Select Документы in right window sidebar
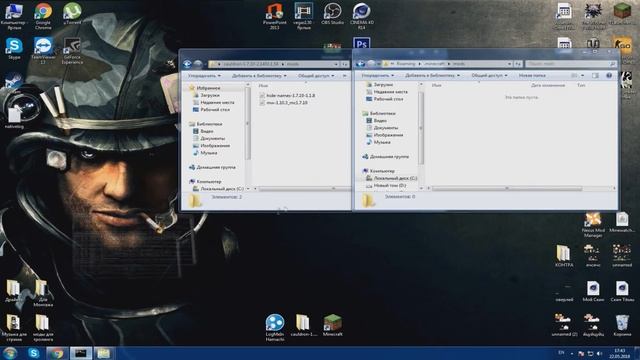This screenshot has height=360, width=640. [x=386, y=128]
